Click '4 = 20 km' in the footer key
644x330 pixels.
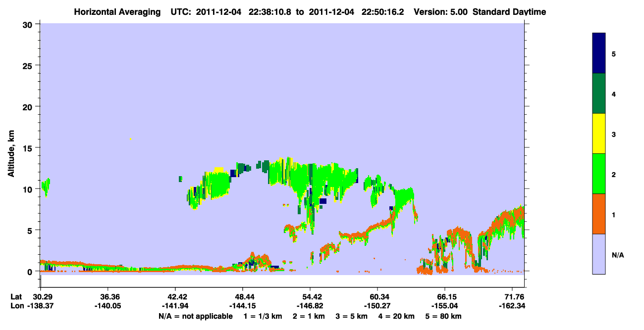click(397, 316)
